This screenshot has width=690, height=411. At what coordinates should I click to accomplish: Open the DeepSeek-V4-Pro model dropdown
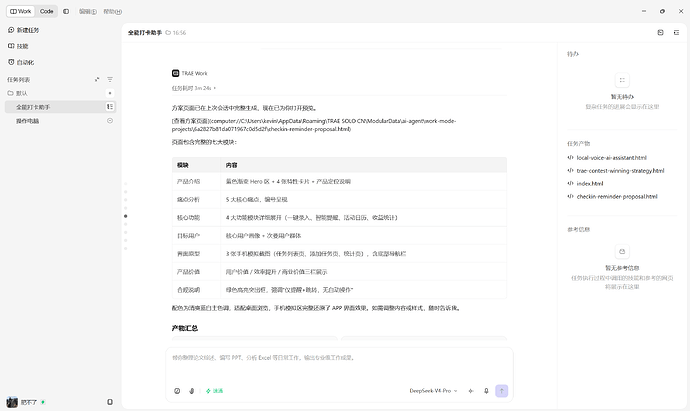coord(433,391)
